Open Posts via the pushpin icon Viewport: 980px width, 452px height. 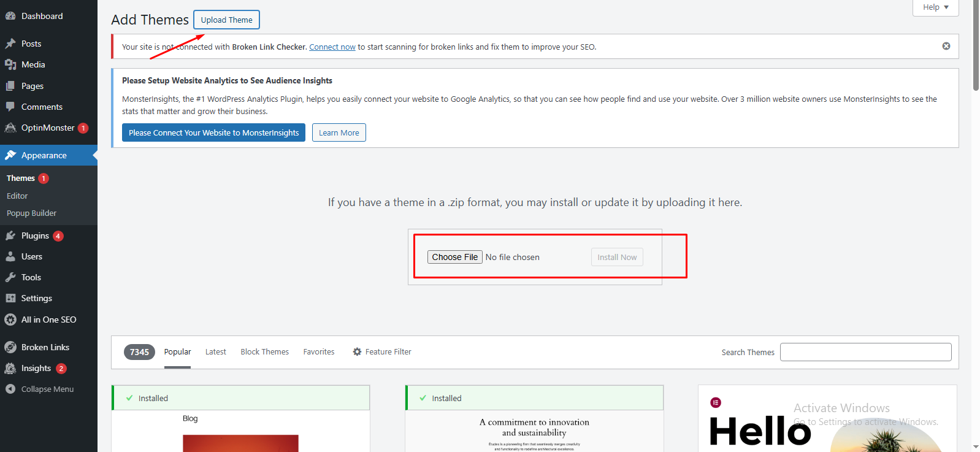(x=10, y=44)
